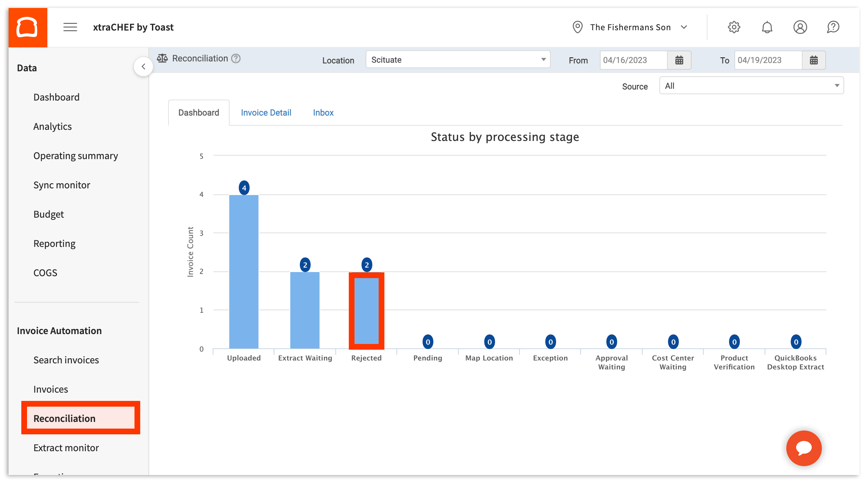Click the Reconciliation help question mark

pos(236,59)
